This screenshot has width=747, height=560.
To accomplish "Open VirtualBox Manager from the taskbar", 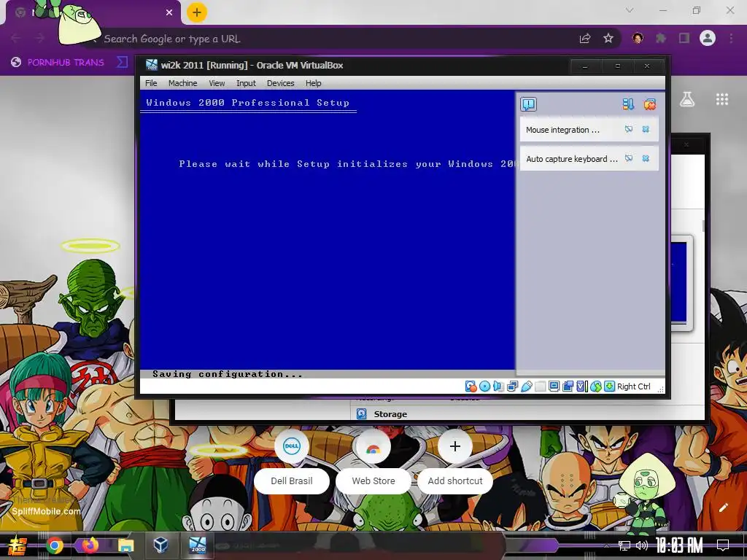I will tap(160, 544).
